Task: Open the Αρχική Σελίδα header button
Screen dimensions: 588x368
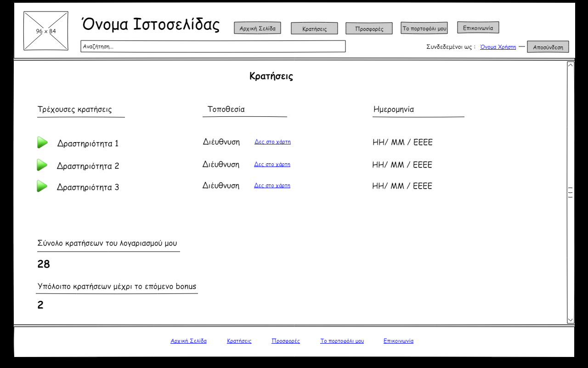Action: tap(257, 28)
